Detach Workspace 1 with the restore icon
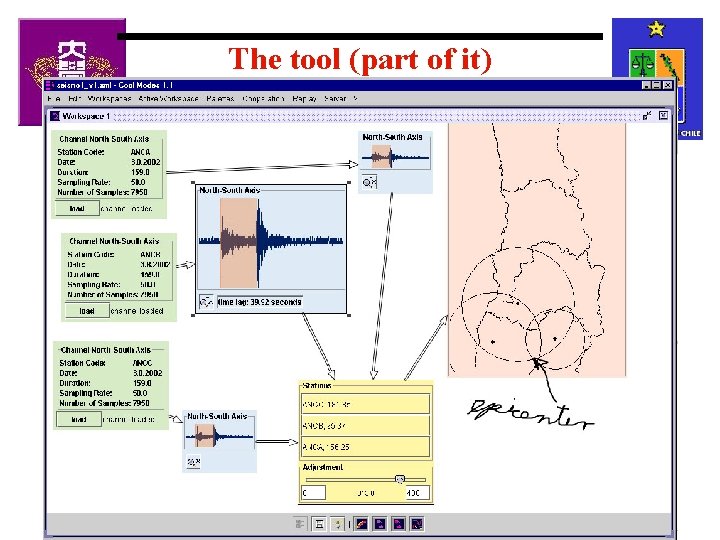Viewport: 720px width, 540px height. 647,116
